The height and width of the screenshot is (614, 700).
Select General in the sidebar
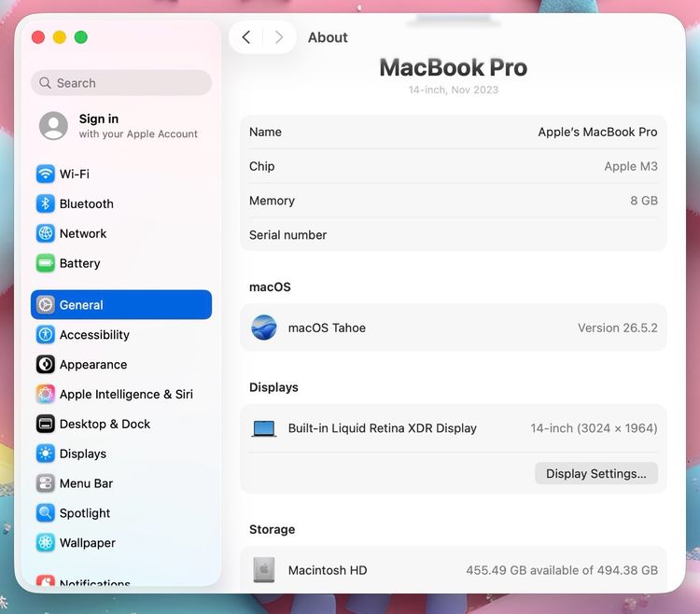pyautogui.click(x=121, y=305)
